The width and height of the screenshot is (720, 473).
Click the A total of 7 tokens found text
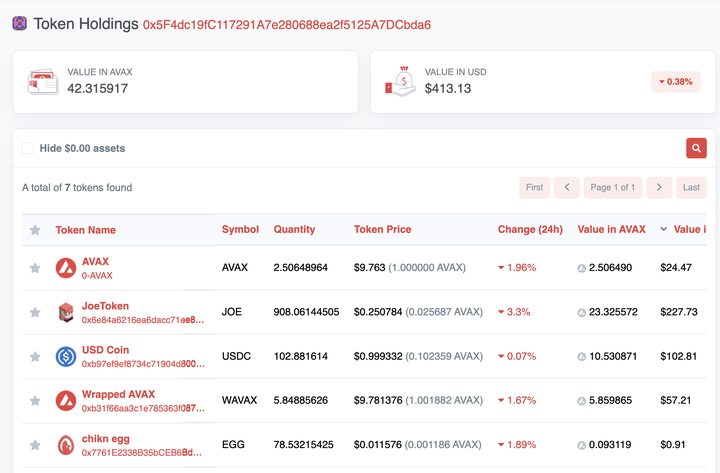point(77,187)
